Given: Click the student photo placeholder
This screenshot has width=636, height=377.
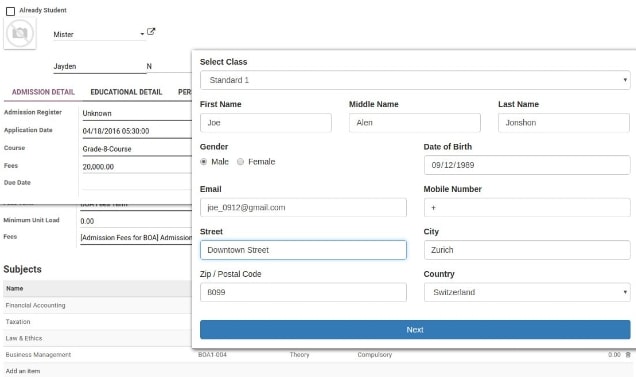Looking at the screenshot, I should click(x=20, y=33).
